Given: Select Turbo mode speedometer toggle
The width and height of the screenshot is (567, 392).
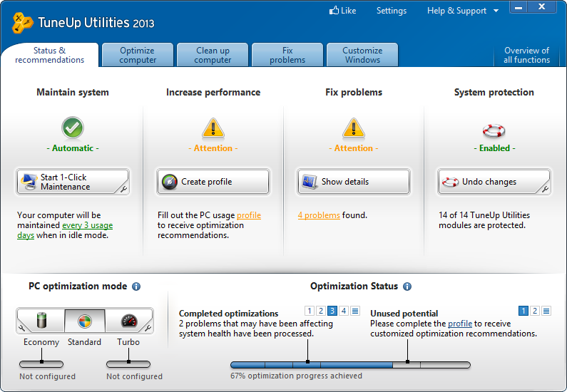Looking at the screenshot, I should tap(128, 321).
